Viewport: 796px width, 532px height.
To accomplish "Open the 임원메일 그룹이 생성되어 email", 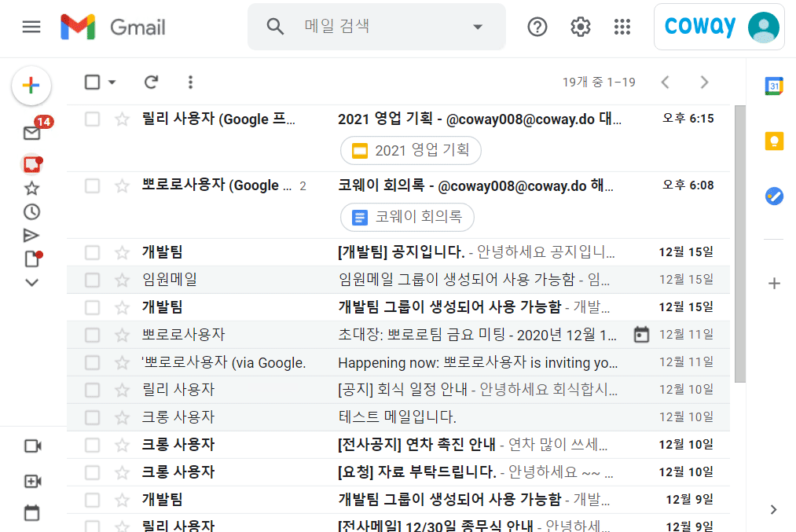I will [398, 280].
